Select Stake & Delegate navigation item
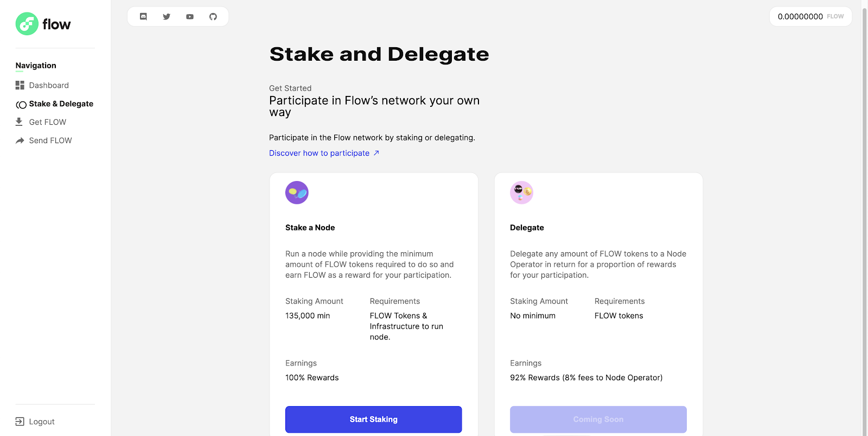Image resolution: width=868 pixels, height=436 pixels. pyautogui.click(x=61, y=104)
